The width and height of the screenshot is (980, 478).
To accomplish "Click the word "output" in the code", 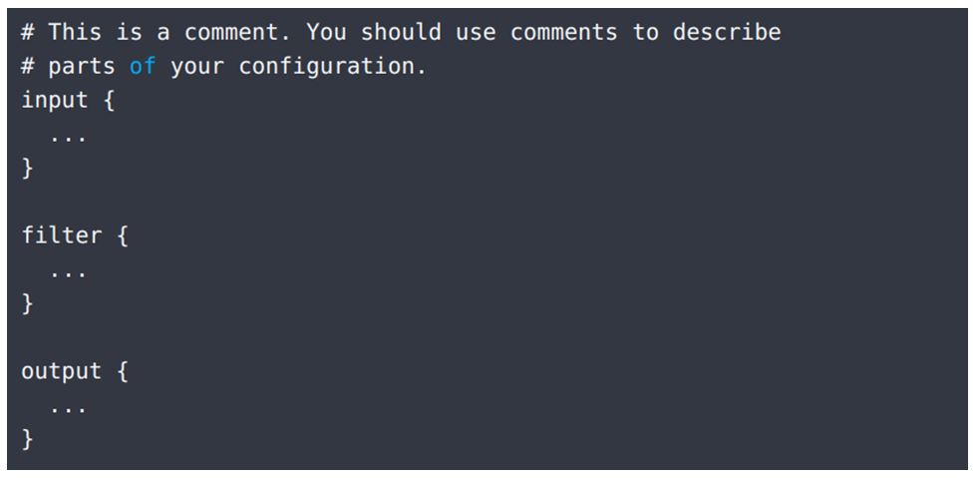I will [62, 371].
